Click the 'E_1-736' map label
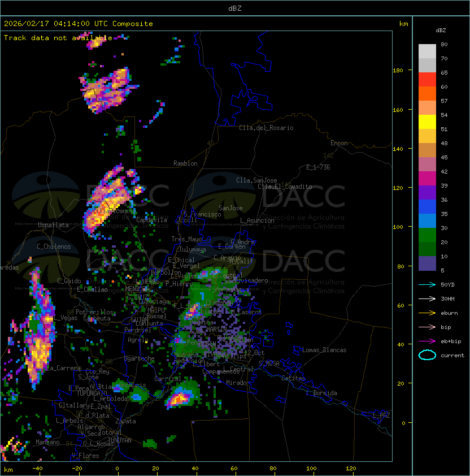Viewport: 470px width, 476px height. [x=318, y=167]
